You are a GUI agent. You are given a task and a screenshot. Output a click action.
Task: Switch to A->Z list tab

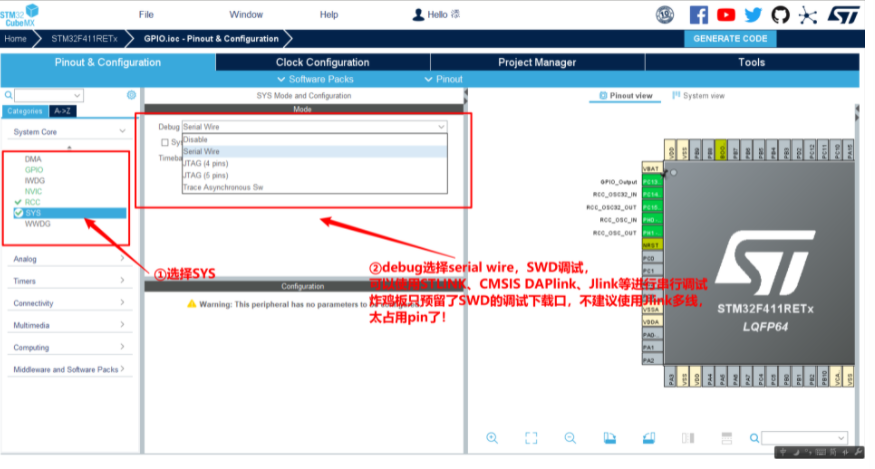coord(62,111)
